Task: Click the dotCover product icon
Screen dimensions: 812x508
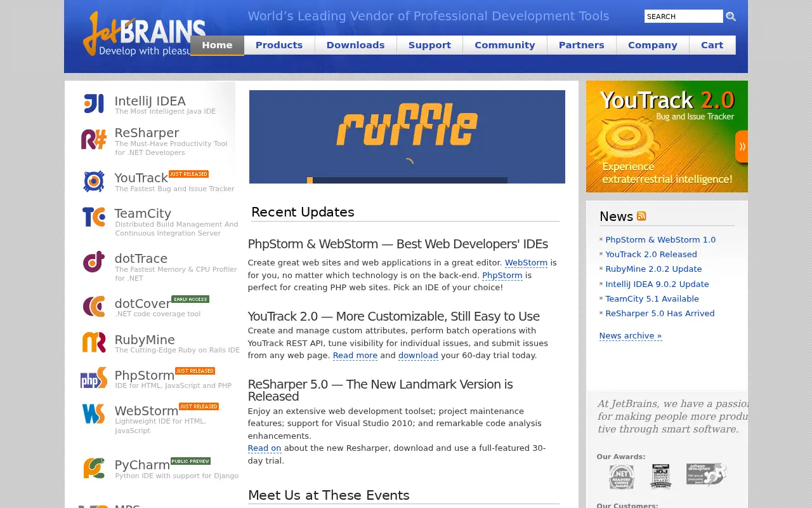Action: coord(94,306)
